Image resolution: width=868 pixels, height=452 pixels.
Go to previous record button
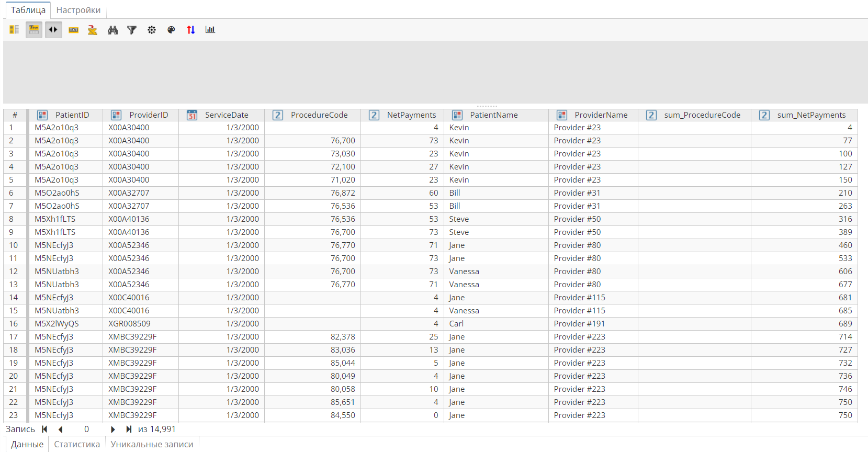pyautogui.click(x=61, y=429)
